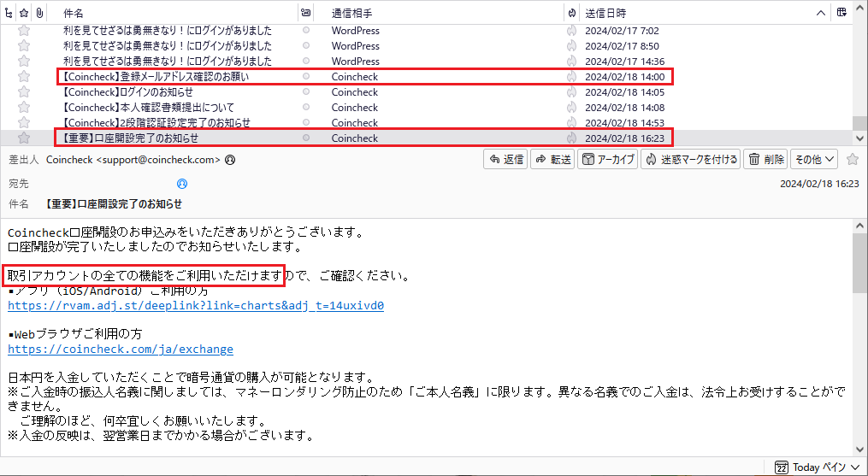Sort by the attachment paperclip column

(x=39, y=14)
